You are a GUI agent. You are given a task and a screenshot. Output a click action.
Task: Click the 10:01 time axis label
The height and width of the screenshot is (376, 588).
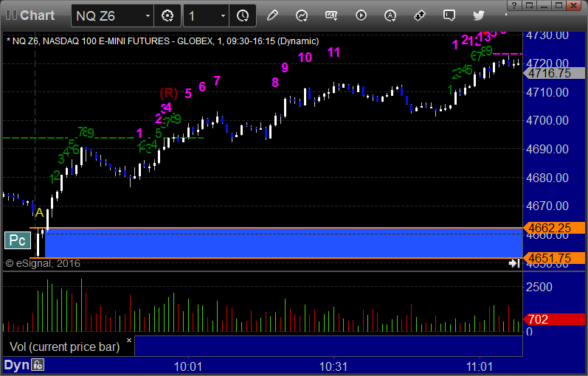pyautogui.click(x=188, y=366)
